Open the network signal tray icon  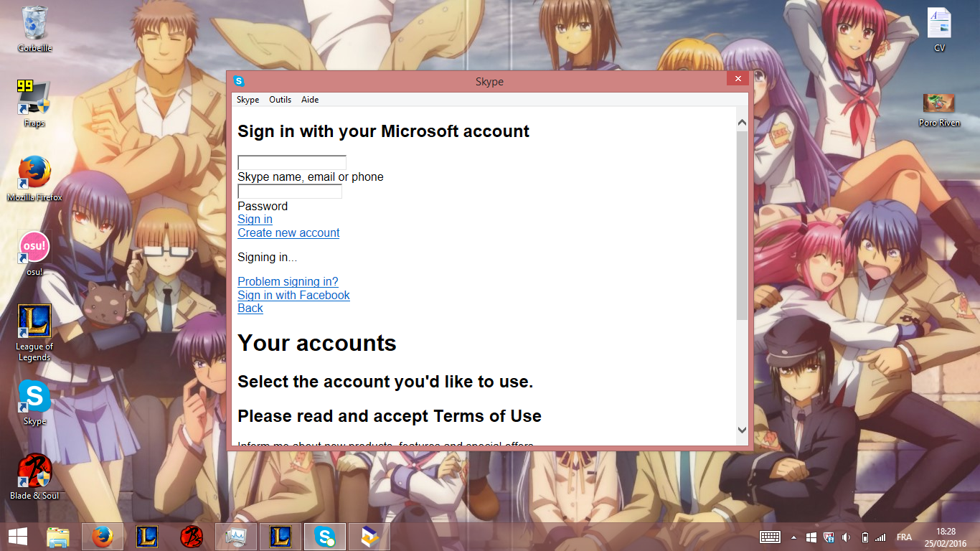pos(881,537)
